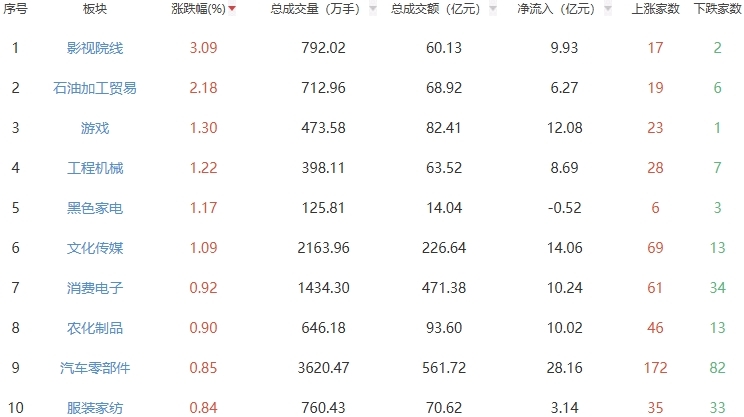
Task: Click the 序号 column header
Action: coord(16,9)
